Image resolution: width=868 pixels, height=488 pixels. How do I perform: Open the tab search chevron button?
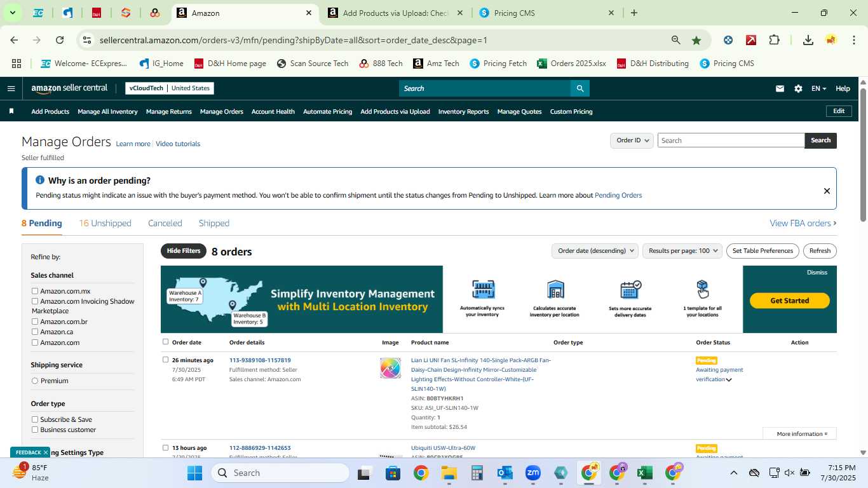point(12,13)
